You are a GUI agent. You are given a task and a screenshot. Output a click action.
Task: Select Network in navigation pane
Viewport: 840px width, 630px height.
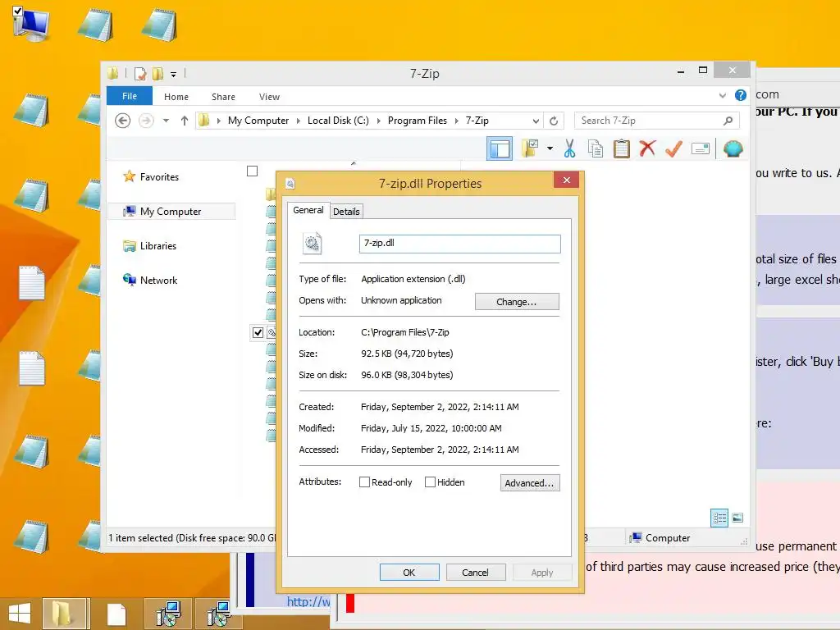coord(158,281)
